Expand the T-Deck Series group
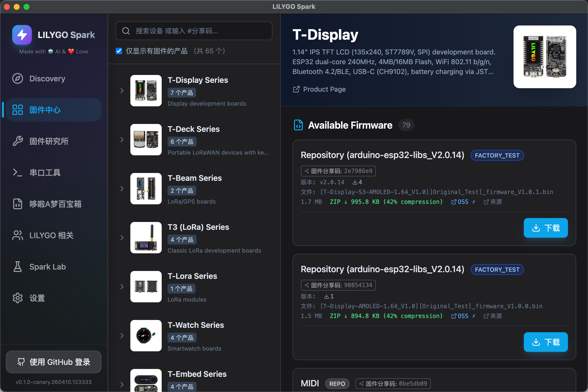Viewport: 588px width, 392px height. pyautogui.click(x=122, y=139)
